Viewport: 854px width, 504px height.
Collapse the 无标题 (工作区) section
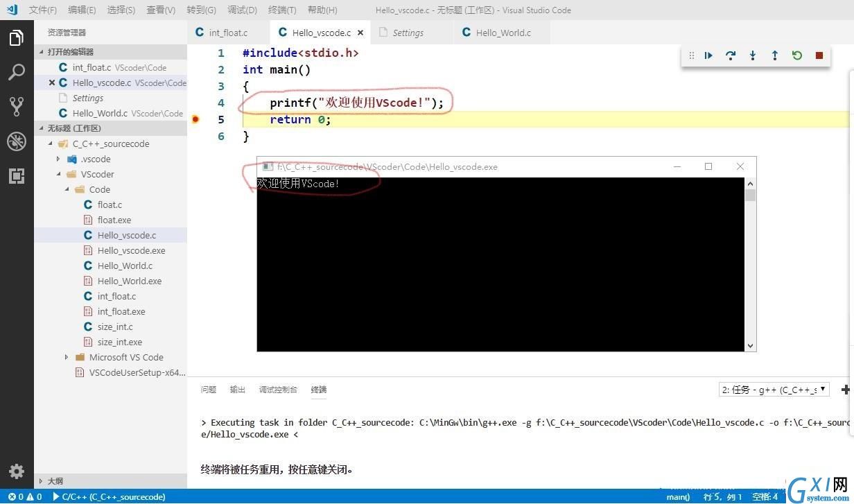click(42, 128)
